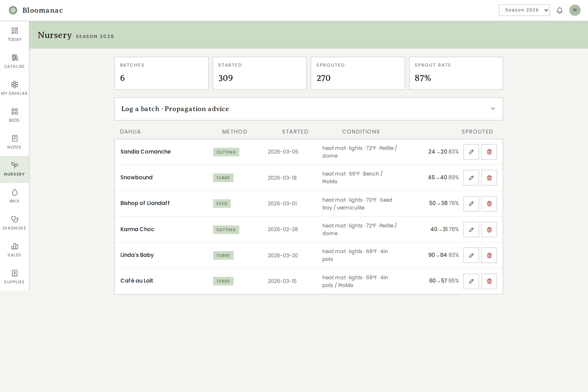Expand the Log a batch panel chevron
Image resolution: width=588 pixels, height=392 pixels.
[493, 109]
